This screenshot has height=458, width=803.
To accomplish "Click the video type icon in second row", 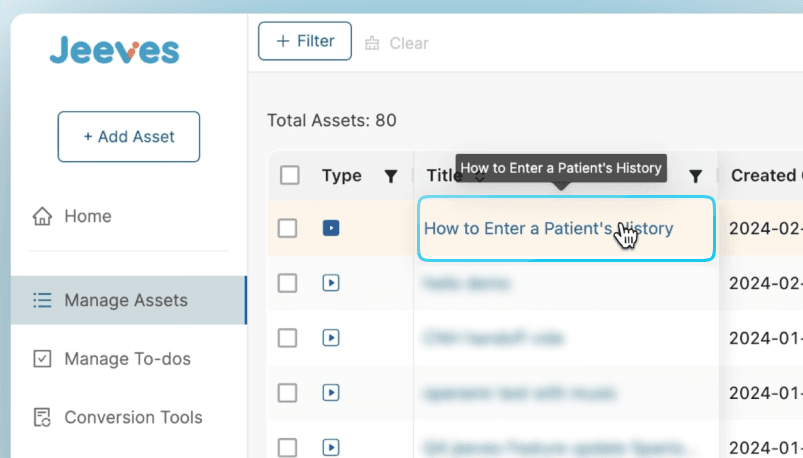I will 331,283.
